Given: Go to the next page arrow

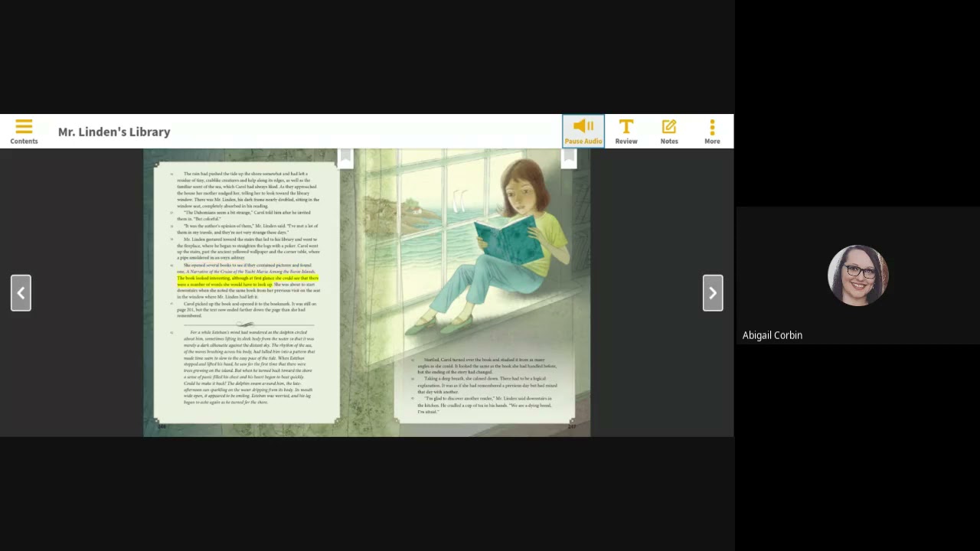Looking at the screenshot, I should click(713, 293).
